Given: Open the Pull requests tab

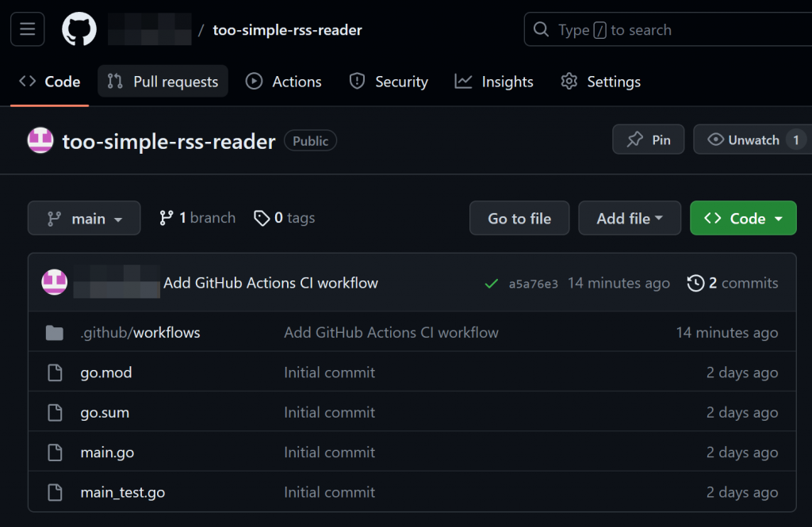Looking at the screenshot, I should [x=163, y=82].
